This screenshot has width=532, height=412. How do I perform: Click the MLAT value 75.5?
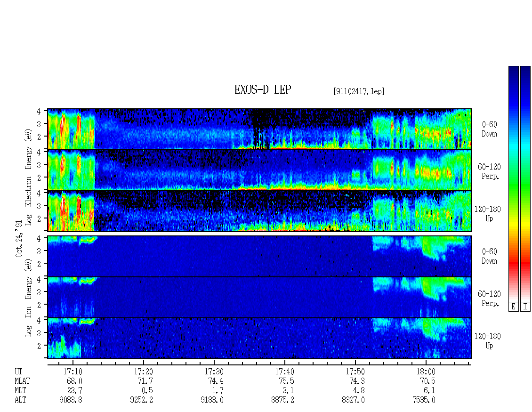click(286, 381)
